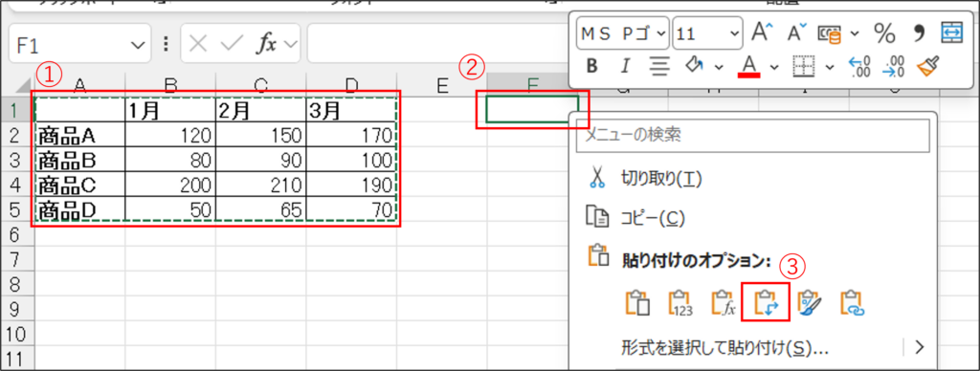Click the Paste Link chain icon
Viewport: 980px width, 371px height.
pyautogui.click(x=852, y=303)
